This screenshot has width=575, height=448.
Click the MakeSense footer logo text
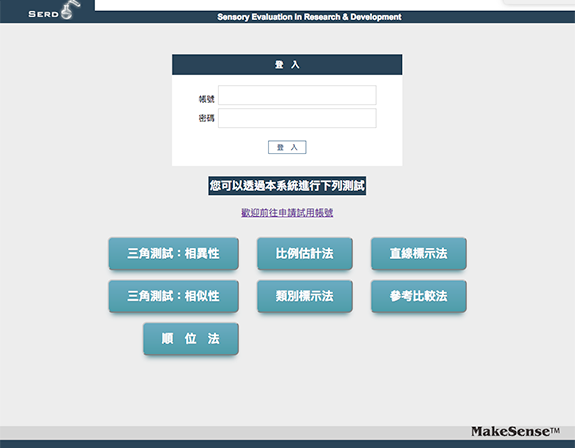point(515,432)
